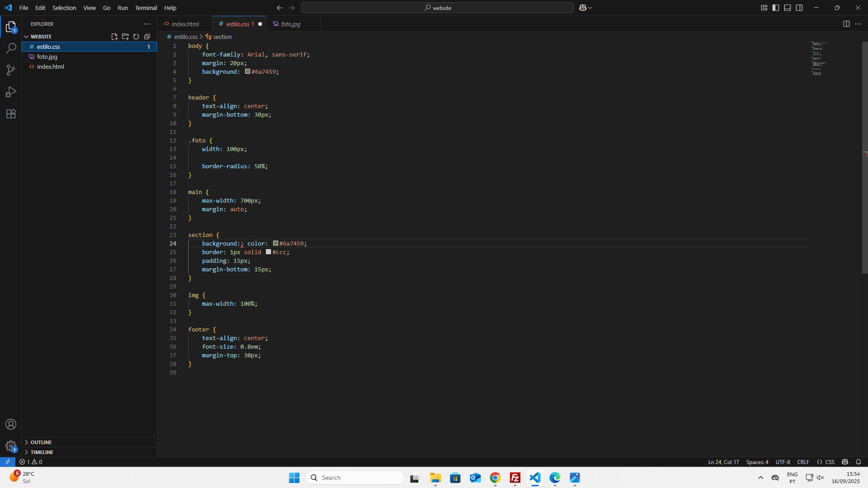Expand the TIMELINE section
This screenshot has height=488, width=868.
pos(42,452)
